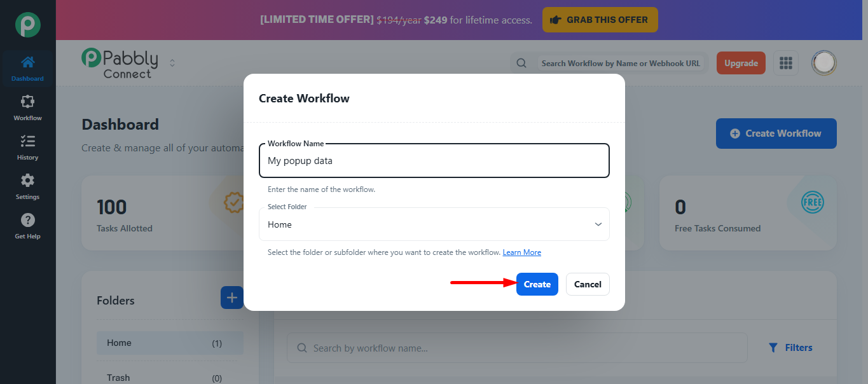
Task: Click the Workflow Name input field
Action: pos(434,161)
